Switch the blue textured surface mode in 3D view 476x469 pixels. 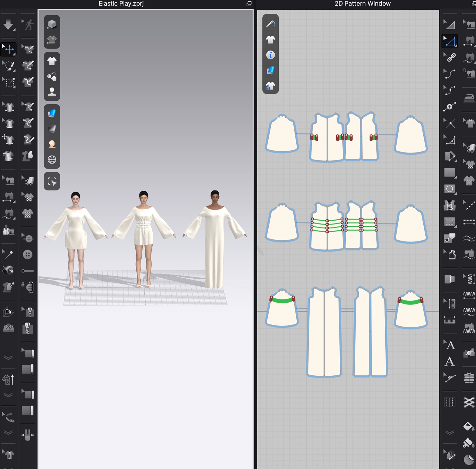(x=52, y=113)
